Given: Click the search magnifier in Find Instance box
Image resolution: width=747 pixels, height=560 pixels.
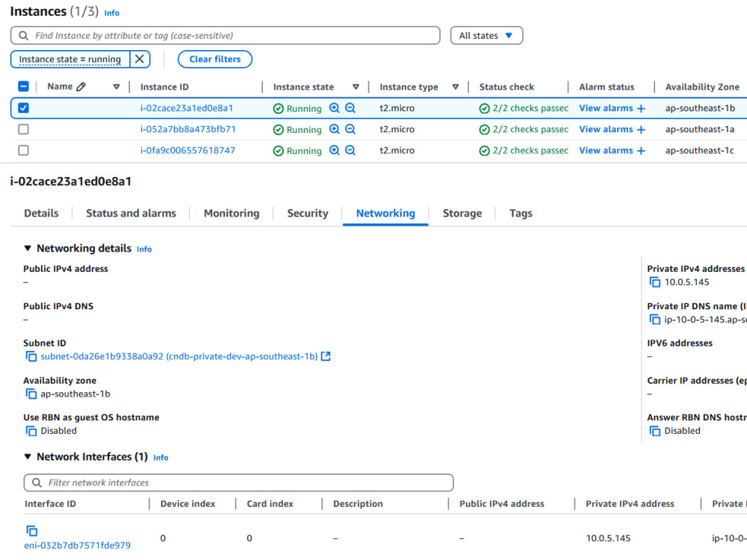Looking at the screenshot, I should pyautogui.click(x=23, y=36).
